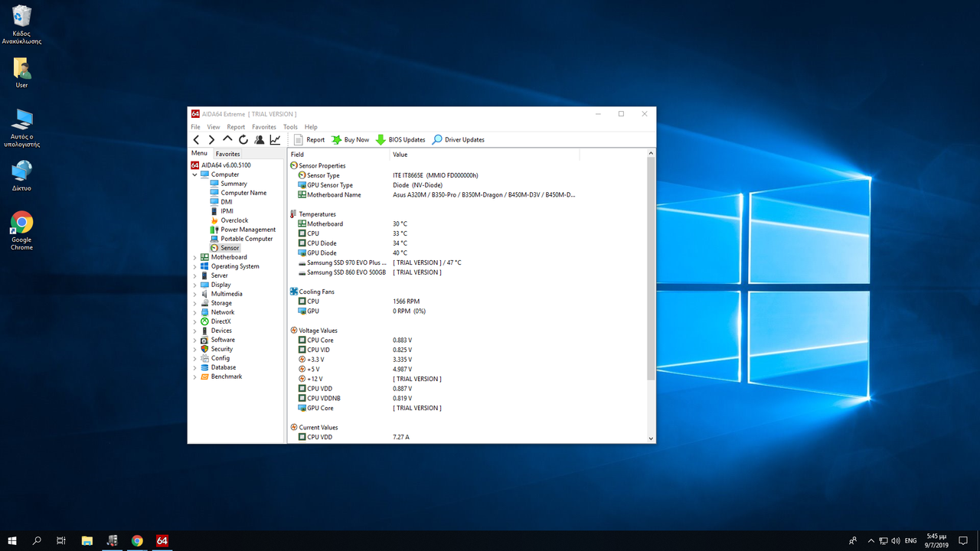Click the sensor list vertical scrollbar thumb

pos(652,269)
